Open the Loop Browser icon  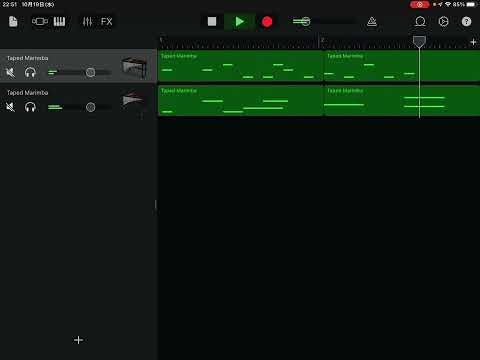coord(420,22)
